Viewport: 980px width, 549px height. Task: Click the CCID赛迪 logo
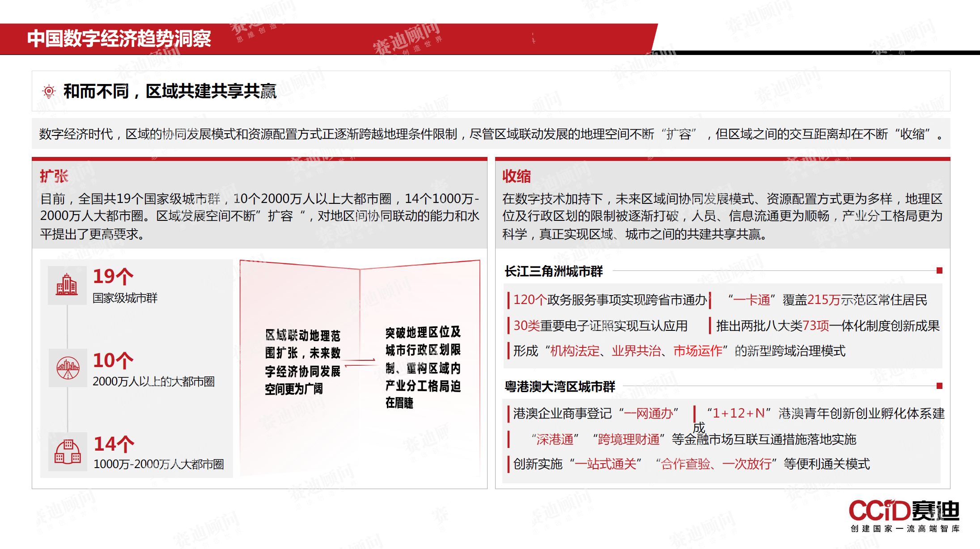coord(904,511)
